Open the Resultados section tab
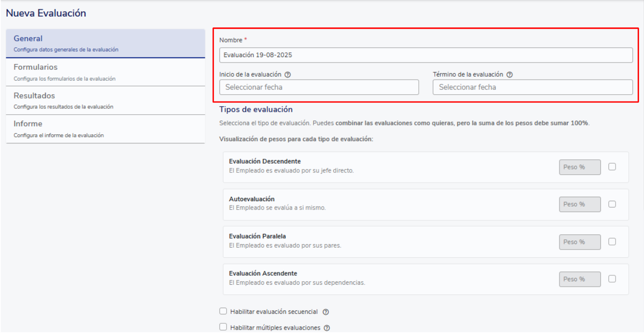Screen dimensions: 644x333 click(x=105, y=100)
